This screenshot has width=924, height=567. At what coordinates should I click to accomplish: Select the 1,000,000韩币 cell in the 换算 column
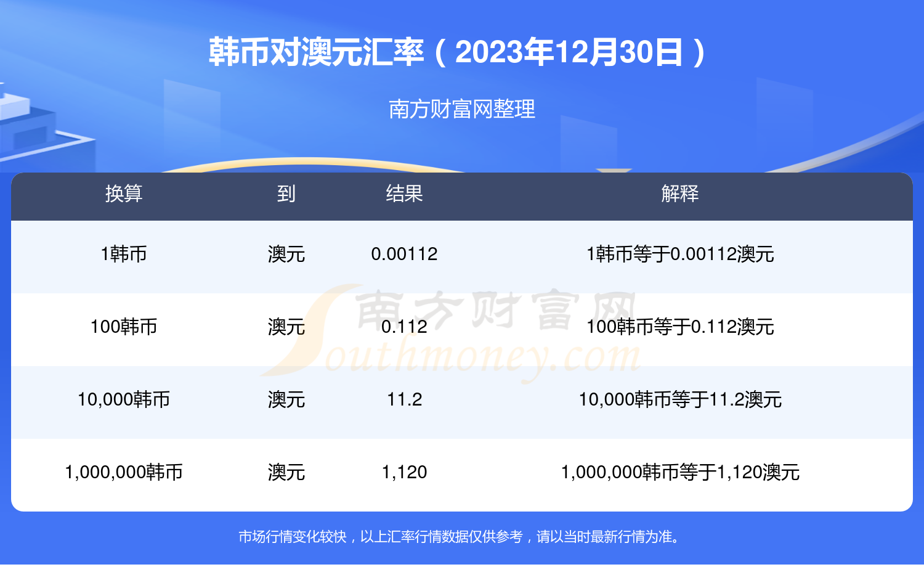tap(124, 472)
